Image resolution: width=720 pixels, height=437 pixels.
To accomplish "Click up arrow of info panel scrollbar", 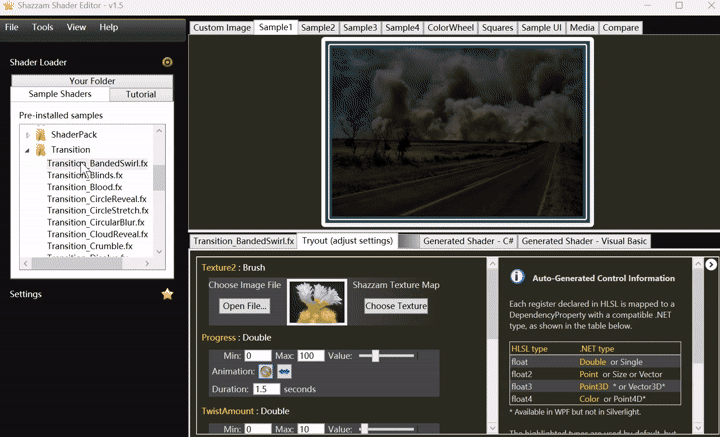I will point(698,264).
